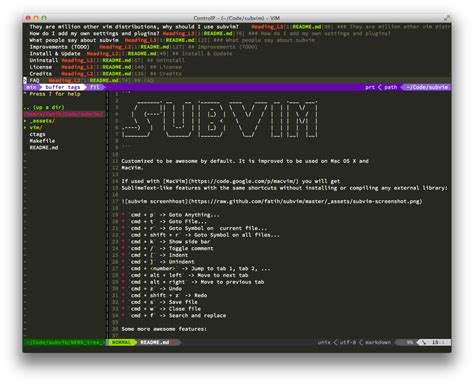Image resolution: width=474 pixels, height=384 pixels.
Task: Expand the _assets/ folder arrow in NERDTree
Action: (x=25, y=121)
